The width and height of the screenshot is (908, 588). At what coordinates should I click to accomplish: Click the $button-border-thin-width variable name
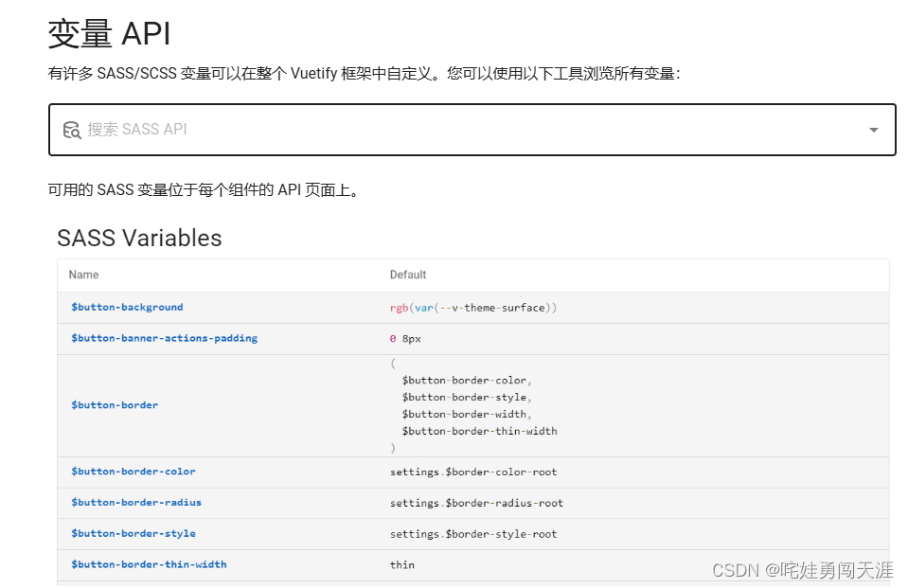[x=149, y=564]
